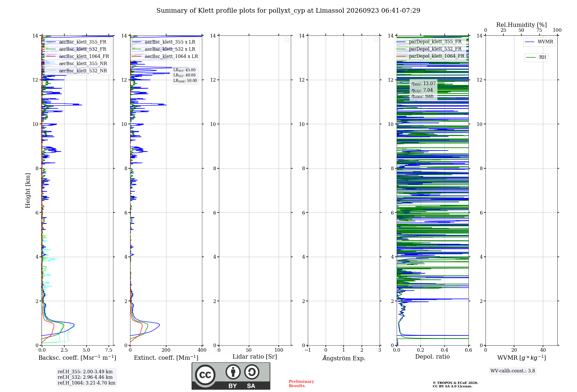Click the WVMR legend label

coord(539,42)
